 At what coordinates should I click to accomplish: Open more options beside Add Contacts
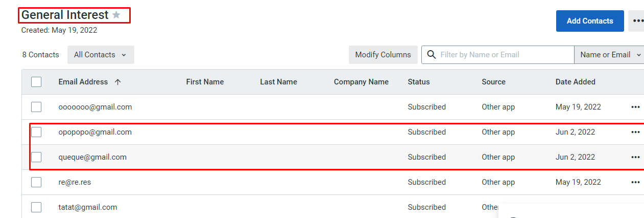(x=637, y=21)
